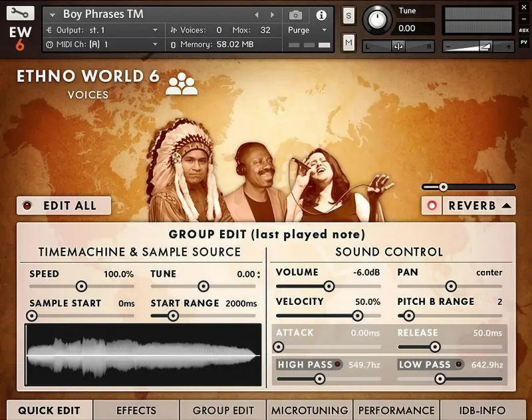Open the wrench instrument edit mode

(21, 13)
